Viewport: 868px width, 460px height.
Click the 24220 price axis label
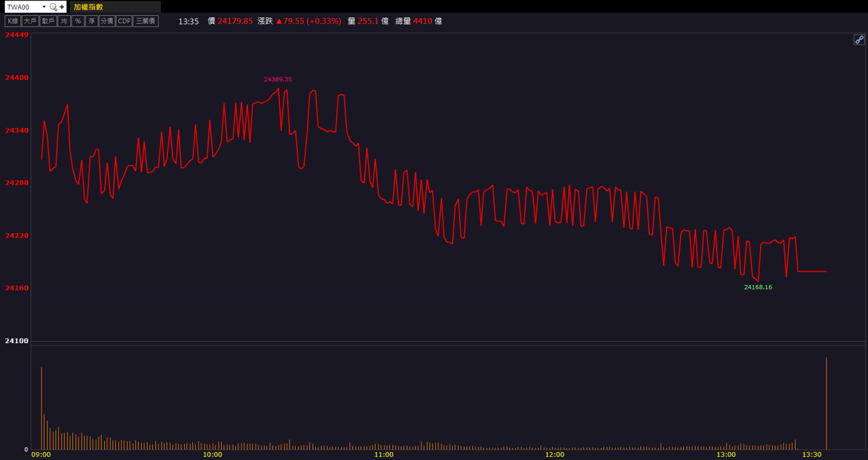click(17, 235)
